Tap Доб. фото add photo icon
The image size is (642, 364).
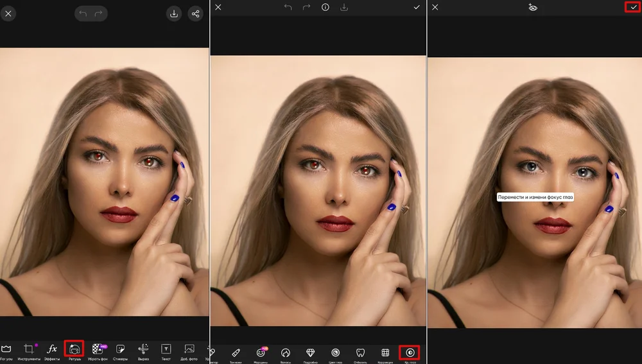[189, 352]
